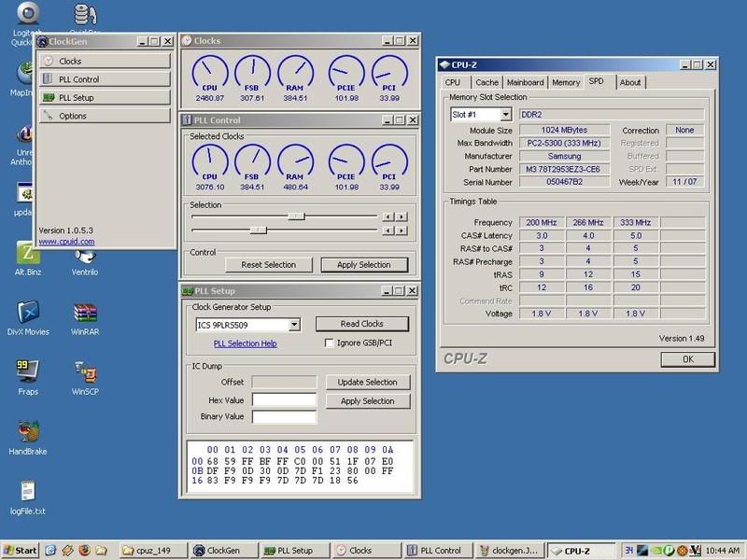Click Apply Selection in the PLL Control window
Image resolution: width=747 pixels, height=560 pixels.
[364, 265]
